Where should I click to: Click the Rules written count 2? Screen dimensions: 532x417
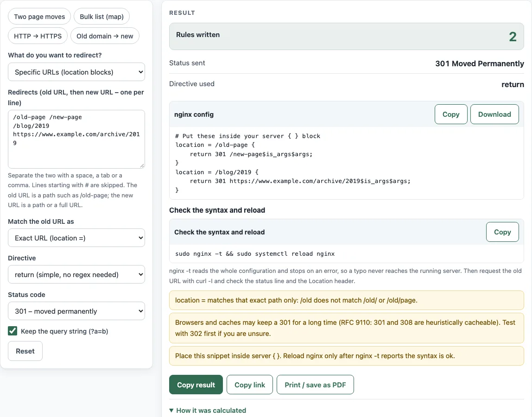coord(513,37)
